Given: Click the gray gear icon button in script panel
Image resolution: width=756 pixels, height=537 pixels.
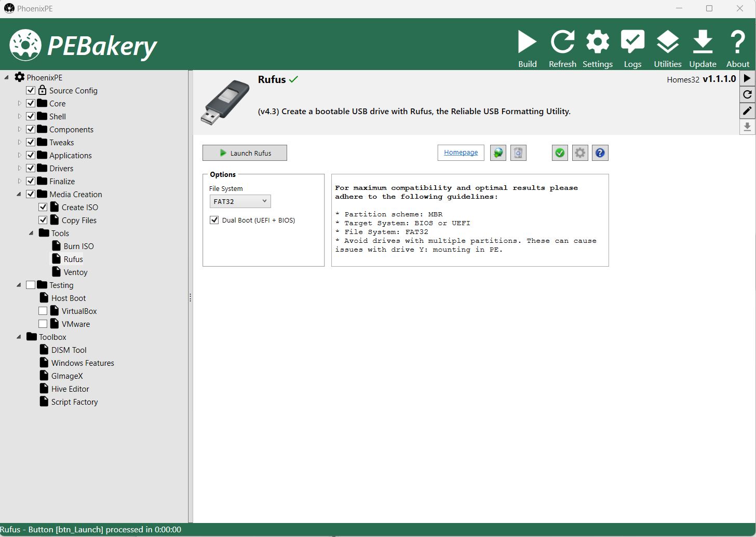Looking at the screenshot, I should 580,153.
